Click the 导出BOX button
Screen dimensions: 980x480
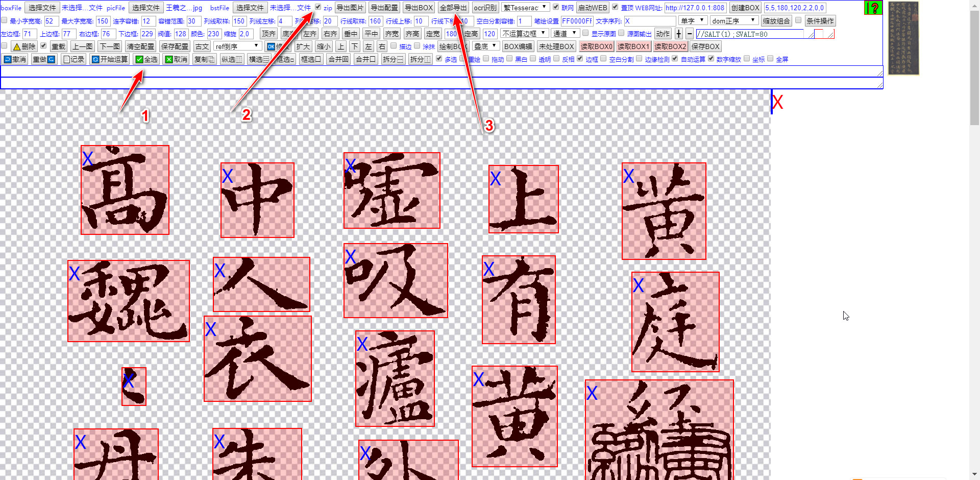pyautogui.click(x=419, y=8)
